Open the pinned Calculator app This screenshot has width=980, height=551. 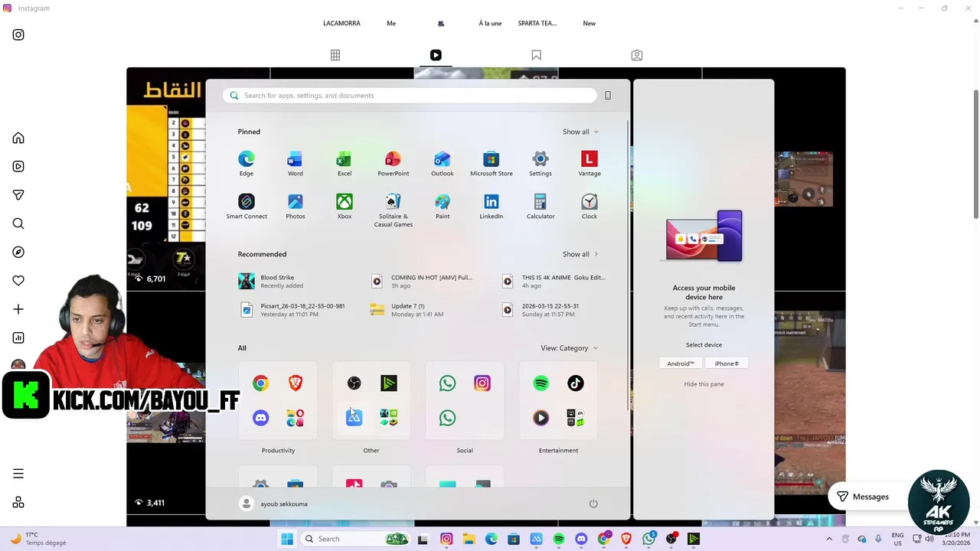pyautogui.click(x=540, y=207)
